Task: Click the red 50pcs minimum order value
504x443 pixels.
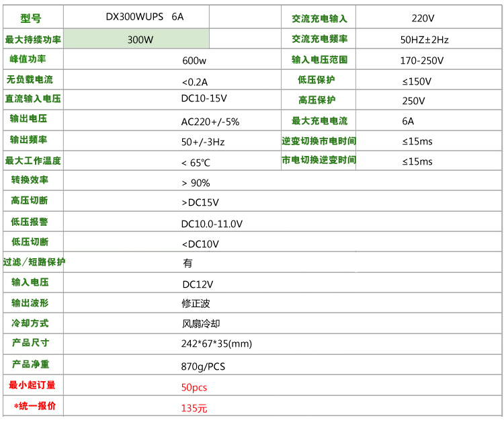Action: 194,387
